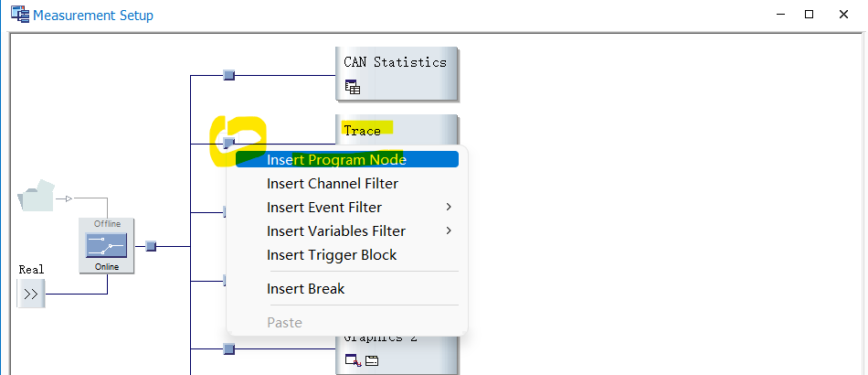Viewport: 868px width, 375px height.
Task: Click the offline source file icon
Action: click(37, 196)
